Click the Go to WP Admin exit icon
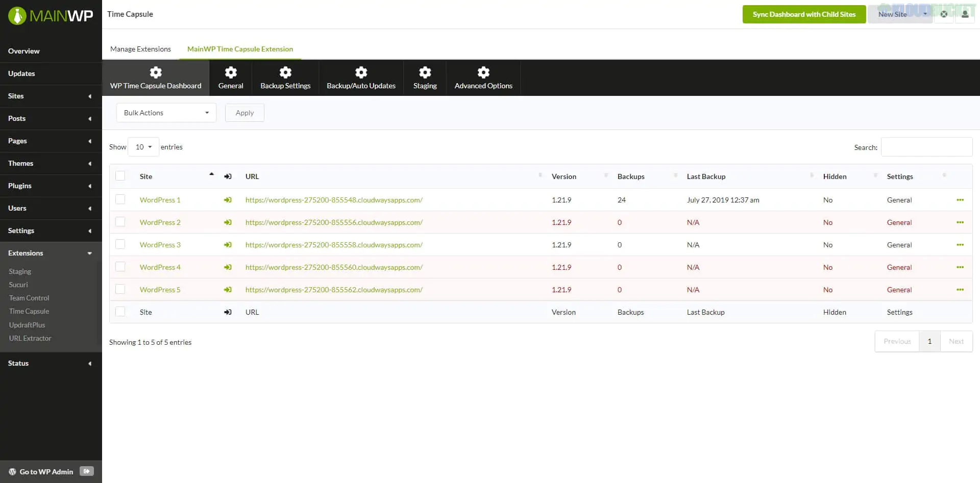Image resolution: width=980 pixels, height=483 pixels. (x=87, y=471)
